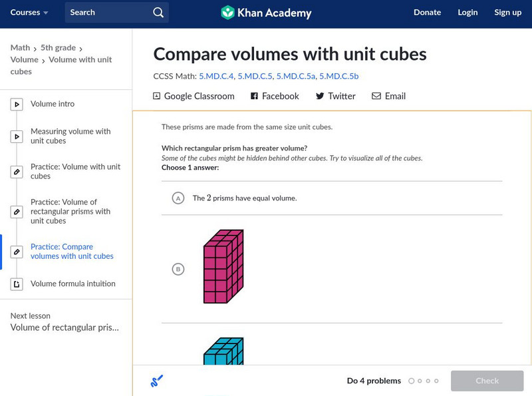The height and width of the screenshot is (396, 532).
Task: Select answer B pink prism
Action: pyautogui.click(x=178, y=270)
